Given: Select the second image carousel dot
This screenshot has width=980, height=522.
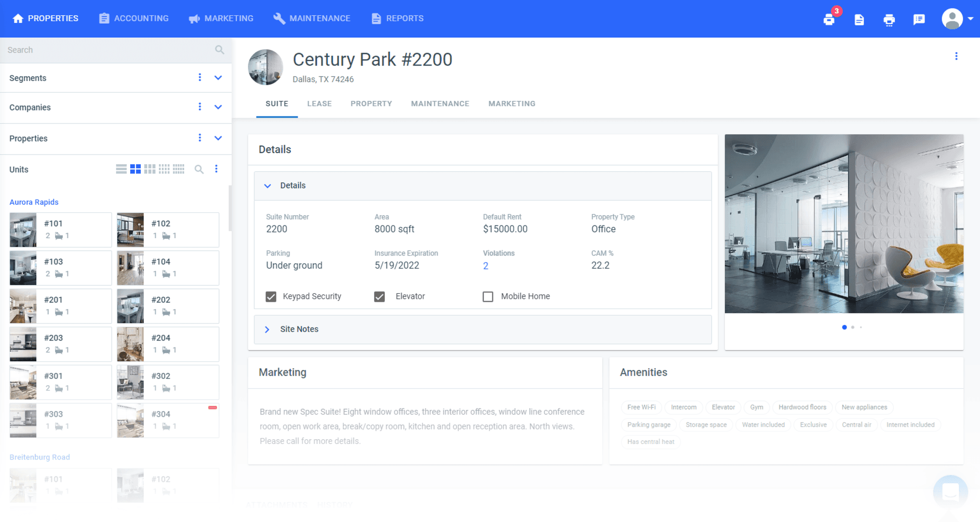Looking at the screenshot, I should pos(852,327).
